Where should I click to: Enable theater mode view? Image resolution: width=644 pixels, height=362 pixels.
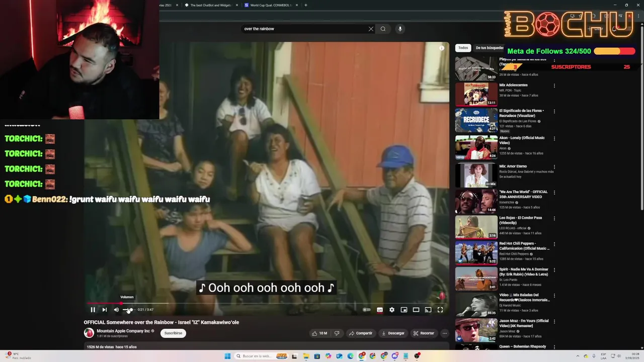[x=416, y=310]
